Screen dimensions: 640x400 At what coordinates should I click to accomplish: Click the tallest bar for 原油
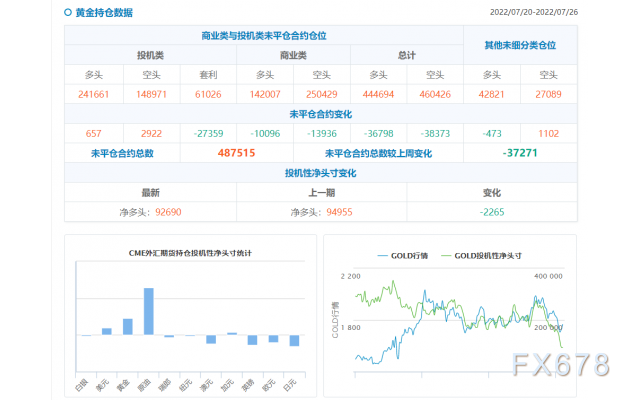[x=149, y=311]
